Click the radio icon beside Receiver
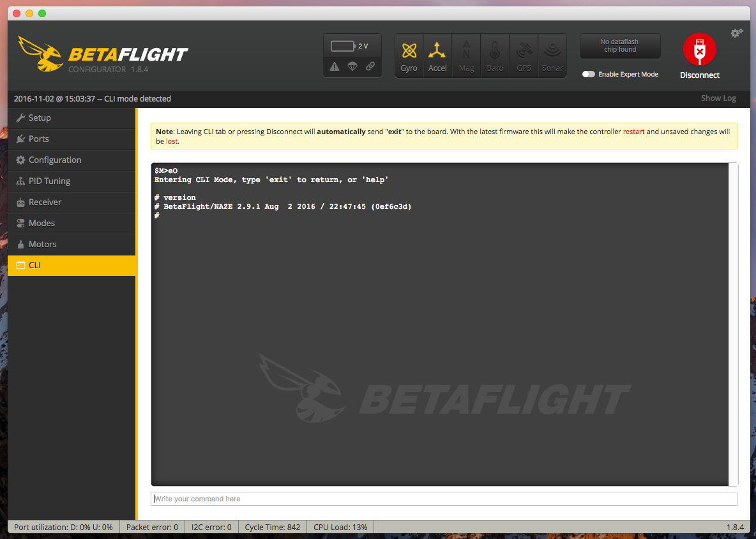The height and width of the screenshot is (539, 756). 20,202
